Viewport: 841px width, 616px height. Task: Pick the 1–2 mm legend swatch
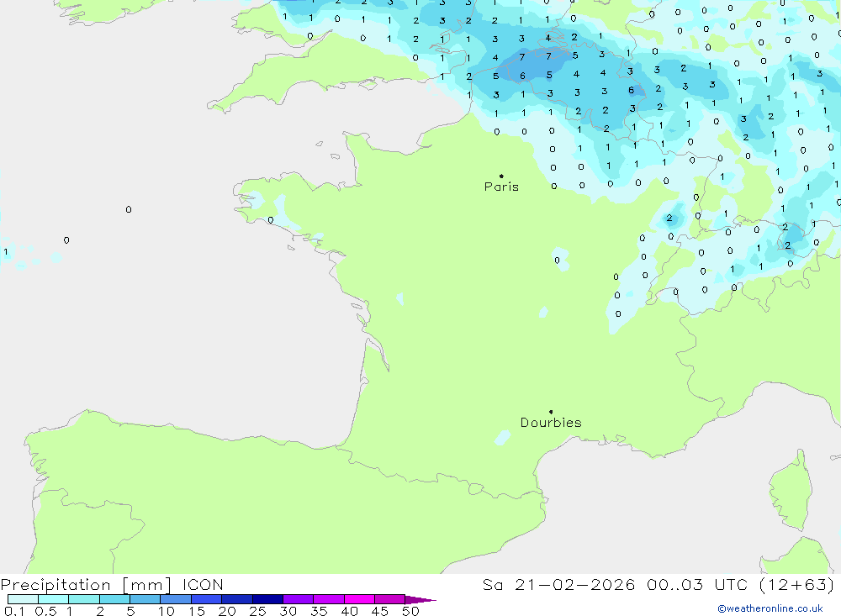pyautogui.click(x=84, y=599)
